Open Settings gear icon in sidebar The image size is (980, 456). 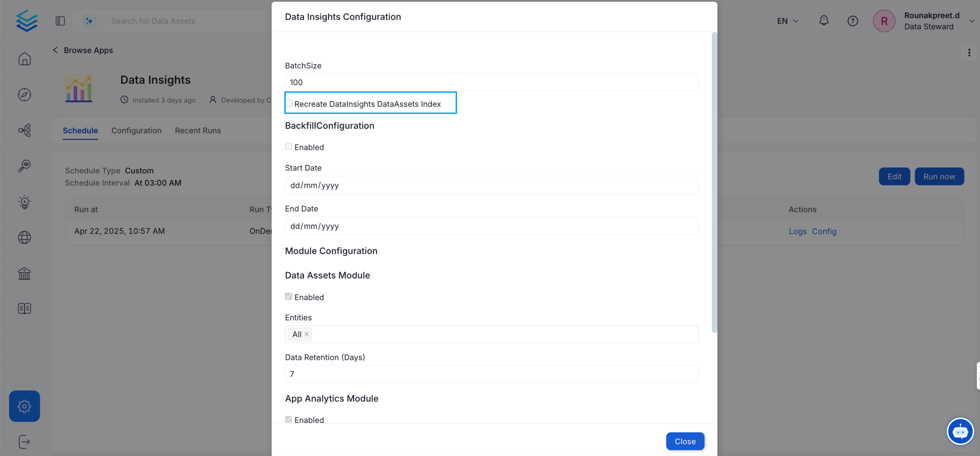coord(24,406)
